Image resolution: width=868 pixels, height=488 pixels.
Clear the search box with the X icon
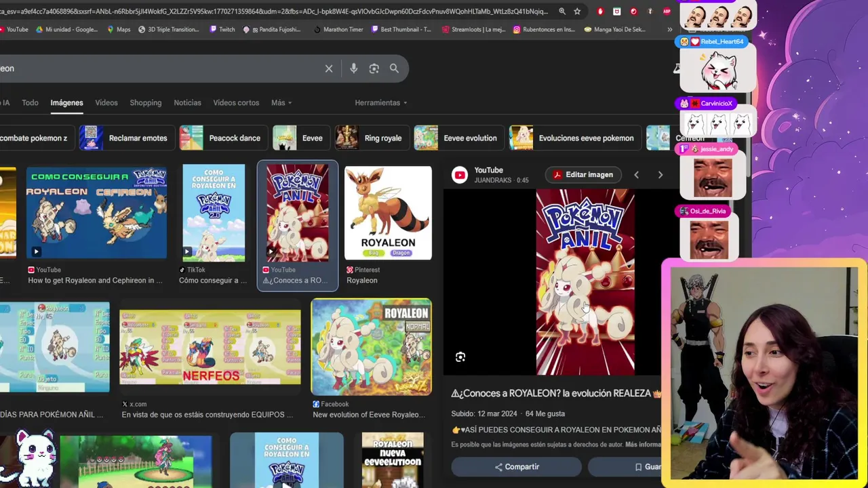point(329,68)
